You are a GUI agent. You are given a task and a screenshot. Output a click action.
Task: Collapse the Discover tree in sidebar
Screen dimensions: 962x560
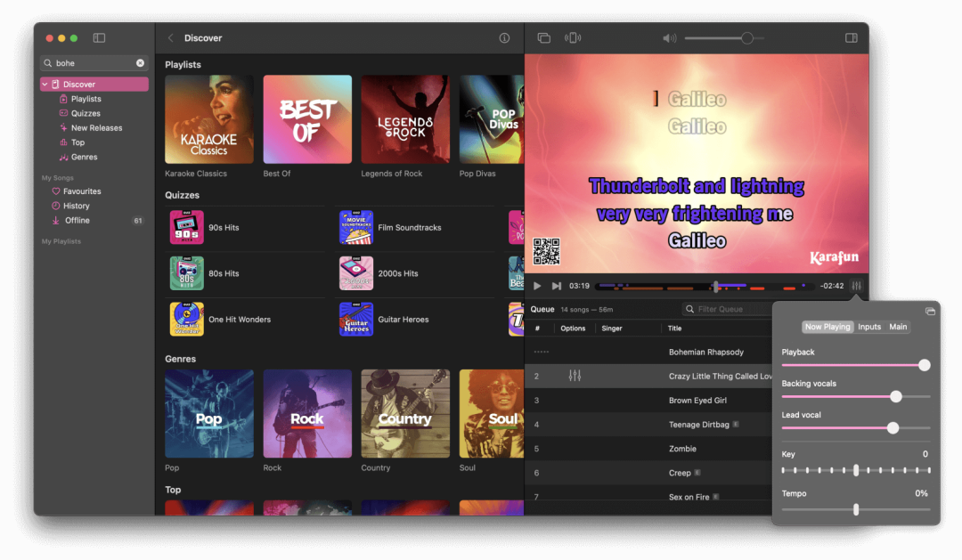point(45,85)
